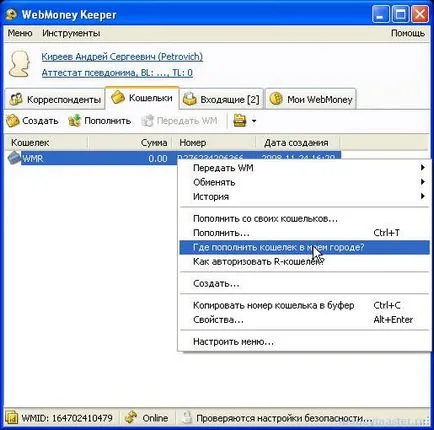This screenshot has width=434, height=430.
Task: Click the Пополнить toolbar icon
Action: pos(74,121)
